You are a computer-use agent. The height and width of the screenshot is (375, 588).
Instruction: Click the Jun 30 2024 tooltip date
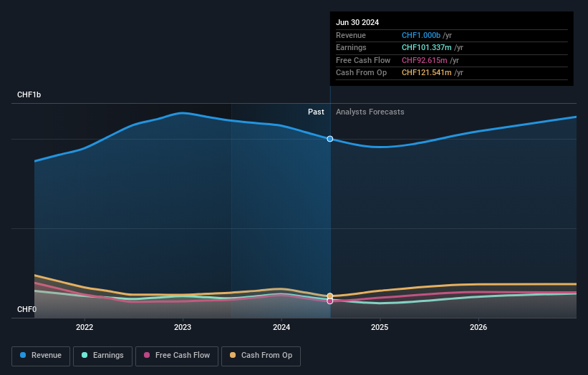pyautogui.click(x=357, y=22)
